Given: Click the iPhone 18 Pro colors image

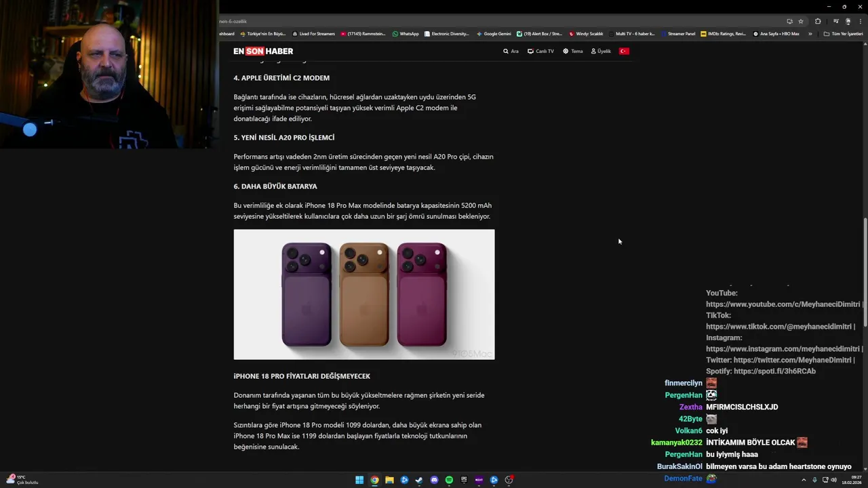Looking at the screenshot, I should 364,294.
